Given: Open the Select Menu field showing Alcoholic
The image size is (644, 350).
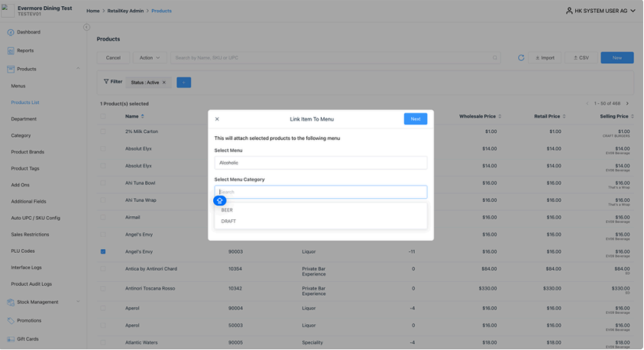Looking at the screenshot, I should pyautogui.click(x=320, y=163).
